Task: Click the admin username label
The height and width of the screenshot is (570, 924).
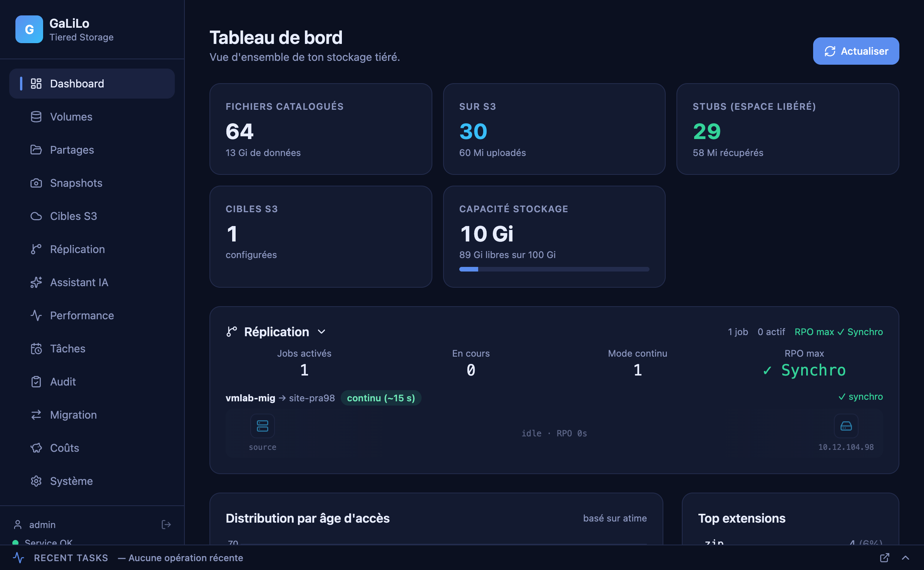Action: [42, 525]
